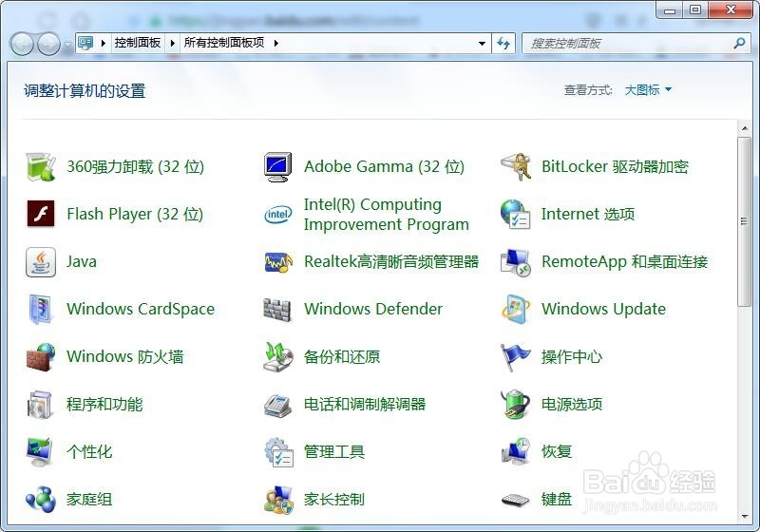Viewport: 760px width, 532px height.
Task: Click the Windows CardSpace text link
Action: tap(141, 309)
